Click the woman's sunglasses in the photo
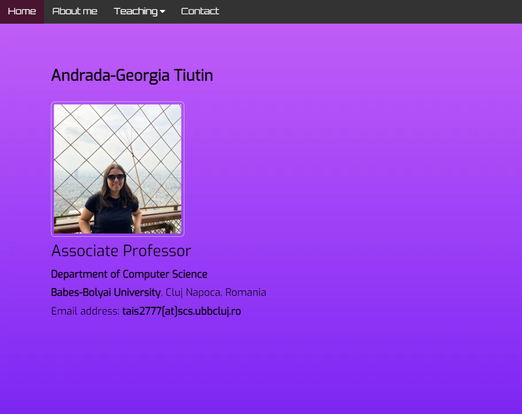 coord(116,177)
